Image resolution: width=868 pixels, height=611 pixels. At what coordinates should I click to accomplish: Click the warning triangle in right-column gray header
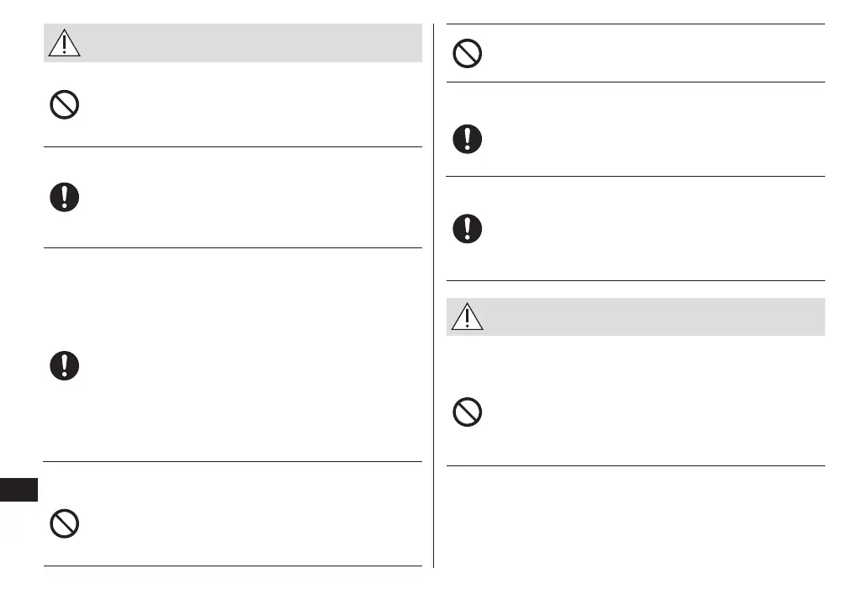click(467, 316)
